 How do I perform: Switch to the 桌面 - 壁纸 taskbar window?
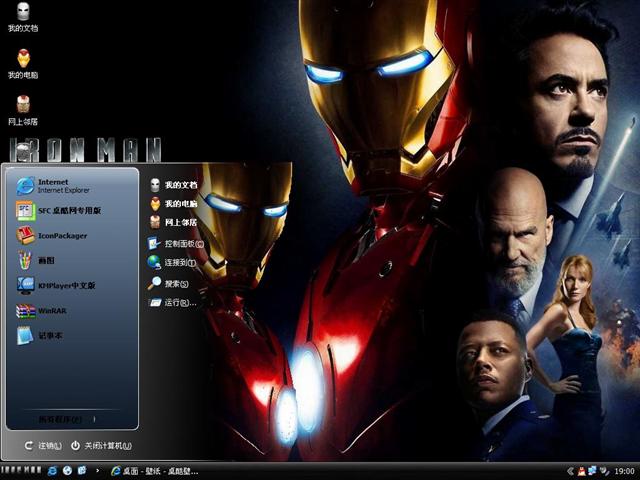click(x=155, y=470)
